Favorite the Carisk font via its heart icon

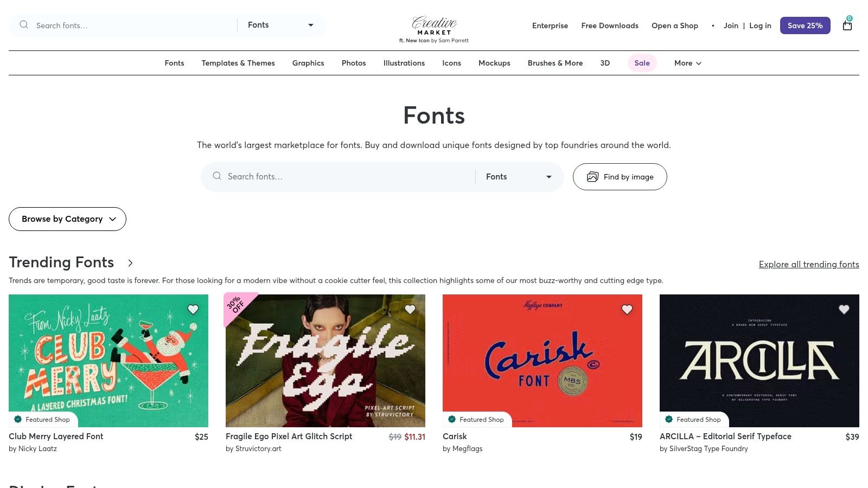[x=627, y=309]
